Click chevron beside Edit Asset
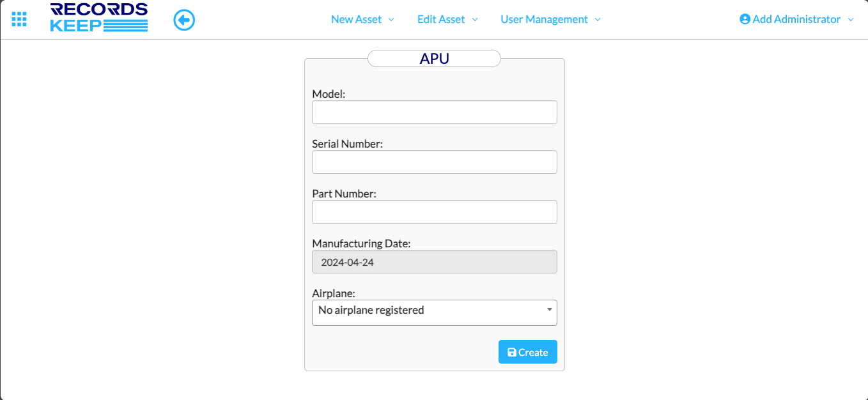 click(475, 20)
